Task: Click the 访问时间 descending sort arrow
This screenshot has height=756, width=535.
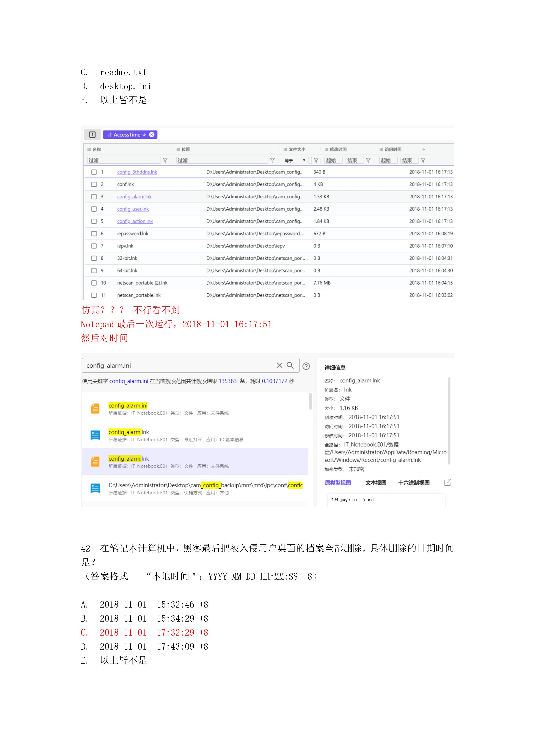Action: tap(424, 149)
